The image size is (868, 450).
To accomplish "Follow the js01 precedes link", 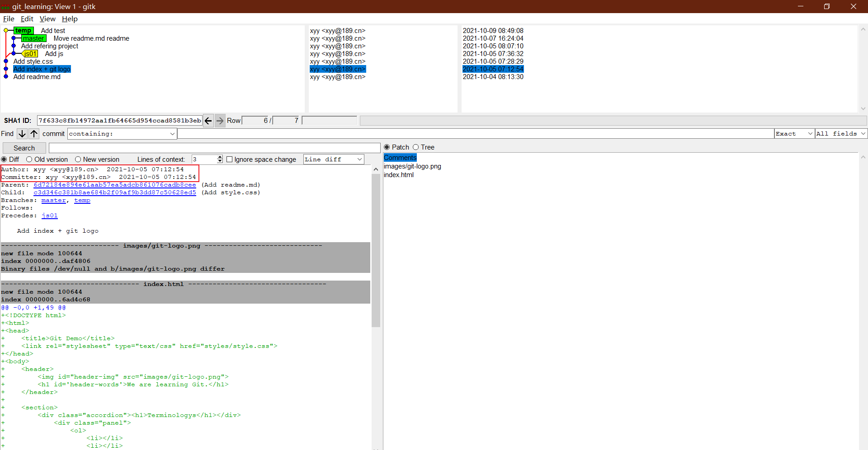I will pyautogui.click(x=50, y=216).
